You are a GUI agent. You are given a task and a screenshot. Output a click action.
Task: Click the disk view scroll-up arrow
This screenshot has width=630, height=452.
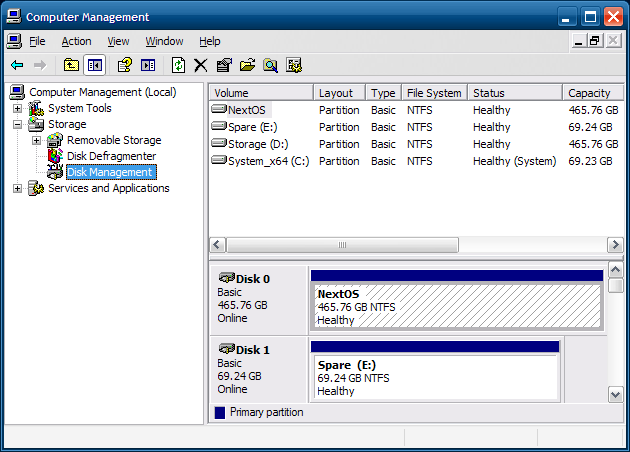(x=616, y=270)
